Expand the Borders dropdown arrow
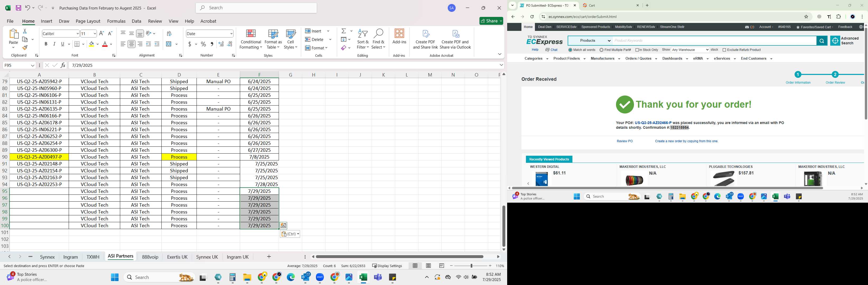The height and width of the screenshot is (285, 868). click(83, 44)
